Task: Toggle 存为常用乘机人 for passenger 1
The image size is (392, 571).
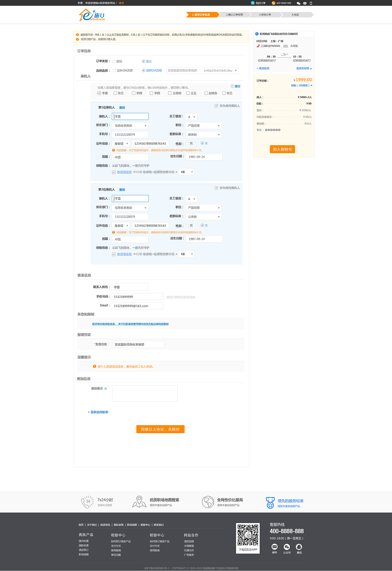Action: coord(217,106)
